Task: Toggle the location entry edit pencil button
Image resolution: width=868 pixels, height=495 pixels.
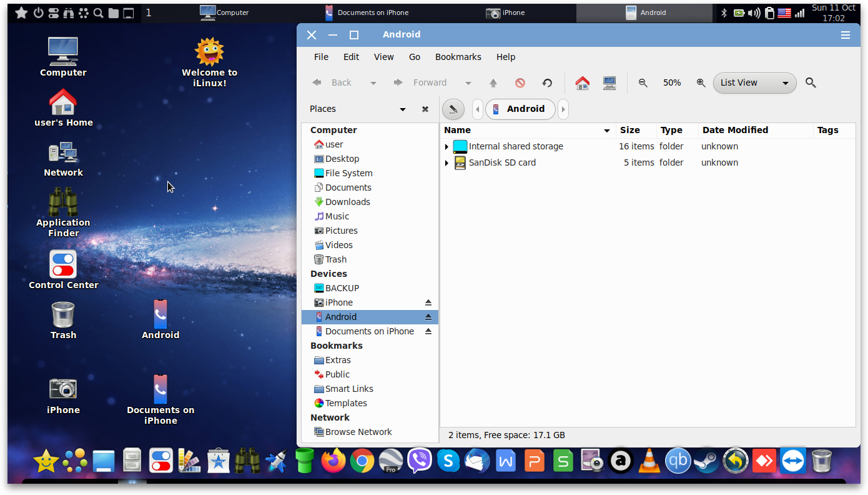Action: (x=453, y=109)
